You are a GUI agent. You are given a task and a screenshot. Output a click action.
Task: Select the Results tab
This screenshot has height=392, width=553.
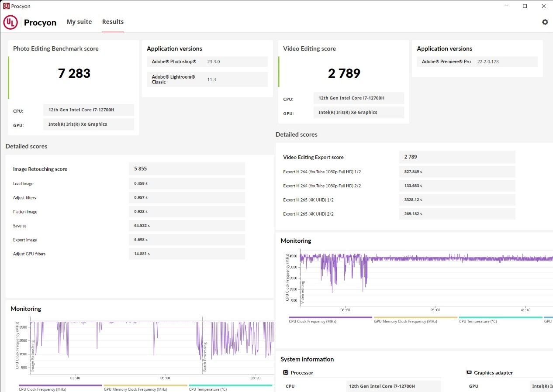click(113, 22)
